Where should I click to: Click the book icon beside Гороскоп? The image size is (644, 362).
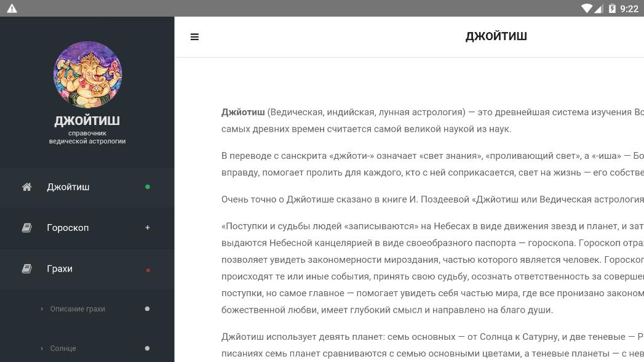click(26, 228)
